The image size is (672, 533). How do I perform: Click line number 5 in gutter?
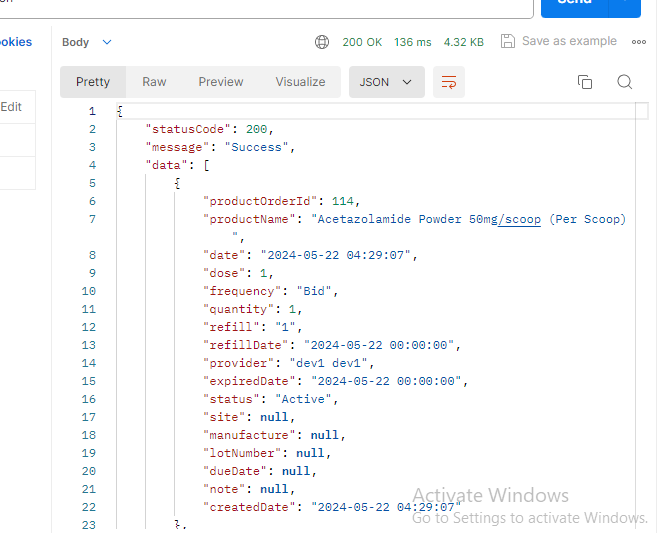(92, 183)
